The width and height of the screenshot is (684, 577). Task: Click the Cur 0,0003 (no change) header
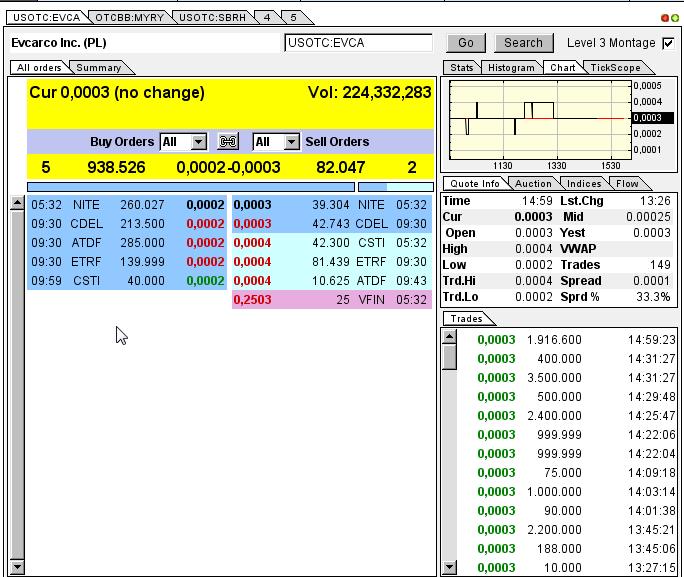tap(117, 92)
